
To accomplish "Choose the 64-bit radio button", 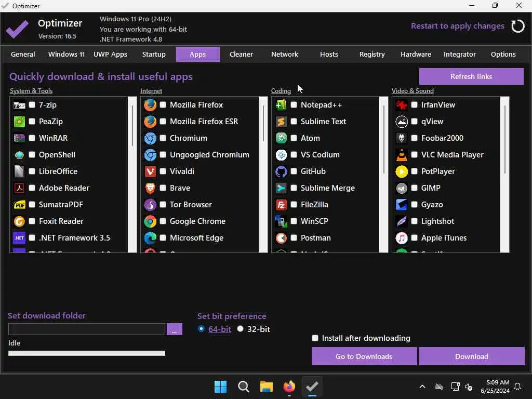I will pyautogui.click(x=201, y=329).
